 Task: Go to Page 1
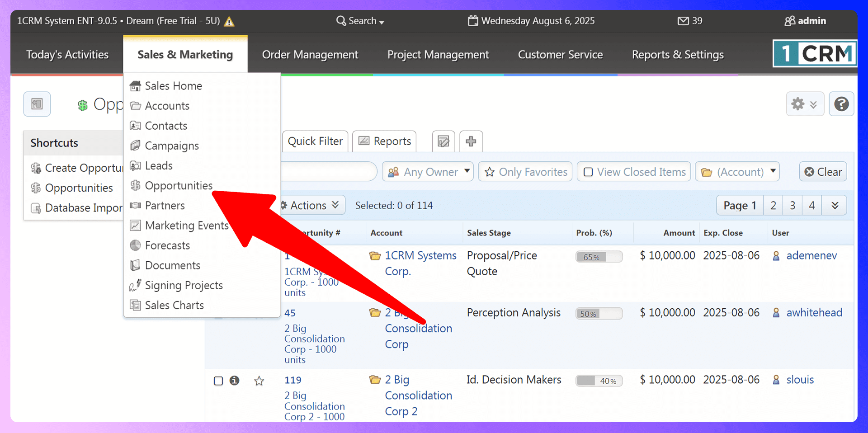click(x=740, y=206)
